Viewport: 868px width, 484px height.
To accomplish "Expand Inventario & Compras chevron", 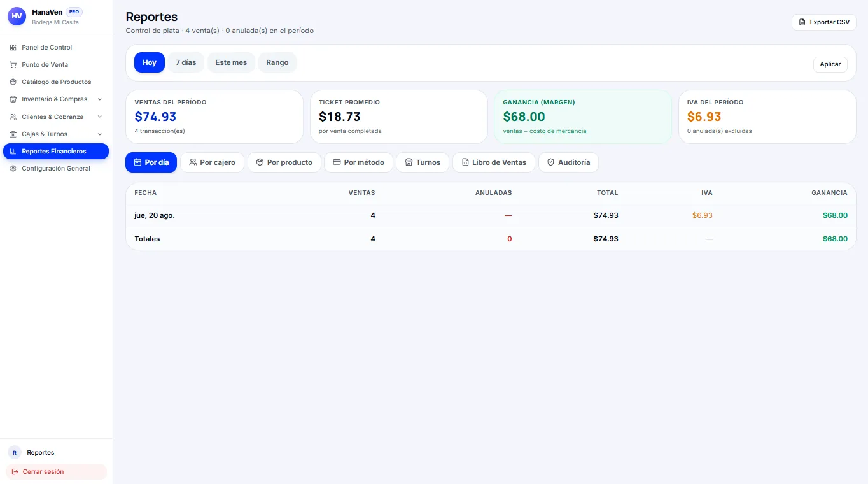I will pyautogui.click(x=100, y=99).
